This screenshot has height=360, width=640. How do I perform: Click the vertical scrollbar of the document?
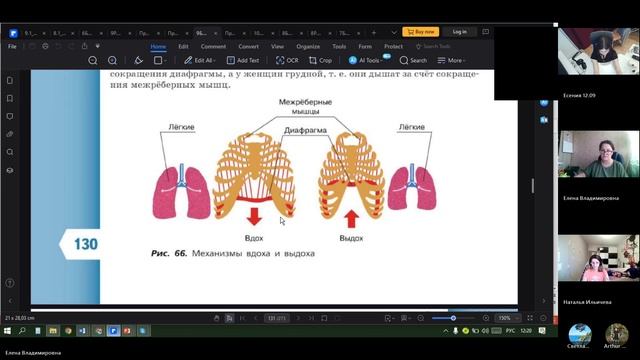click(x=533, y=186)
